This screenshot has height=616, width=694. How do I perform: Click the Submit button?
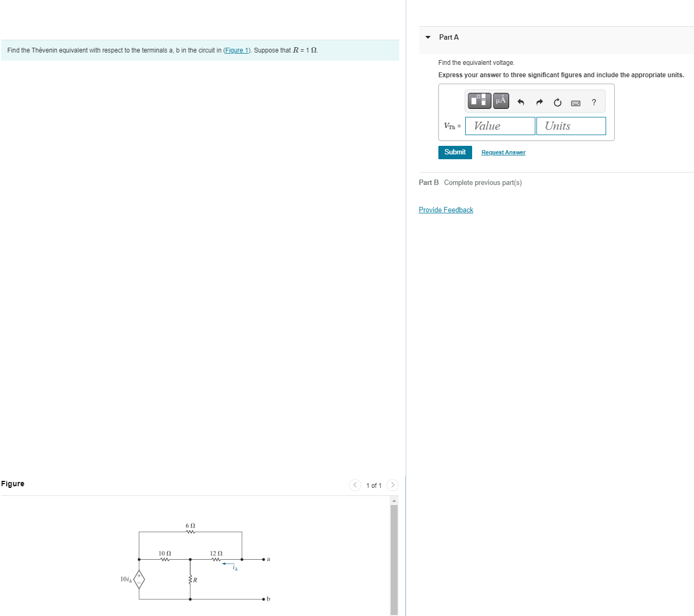[455, 152]
